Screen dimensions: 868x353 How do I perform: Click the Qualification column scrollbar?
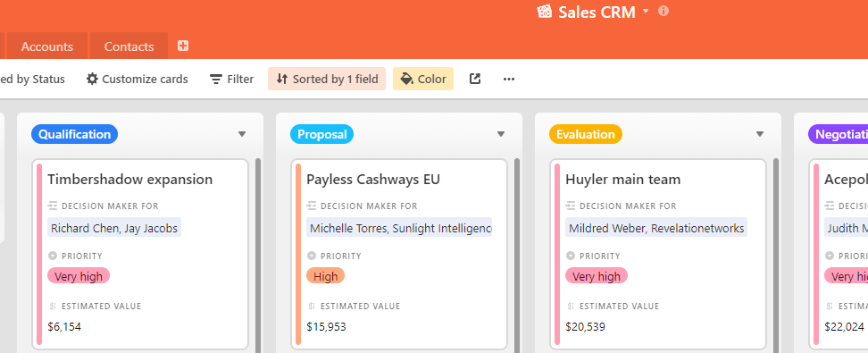(x=258, y=256)
